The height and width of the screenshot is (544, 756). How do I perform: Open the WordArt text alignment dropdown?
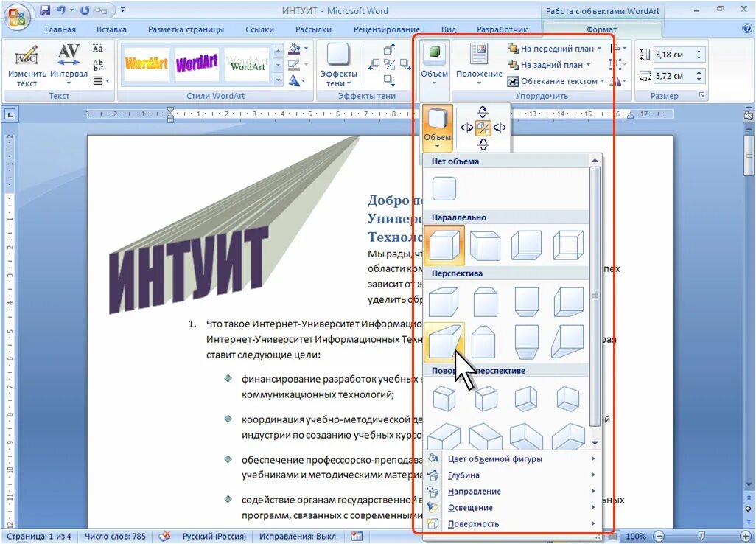click(x=99, y=80)
